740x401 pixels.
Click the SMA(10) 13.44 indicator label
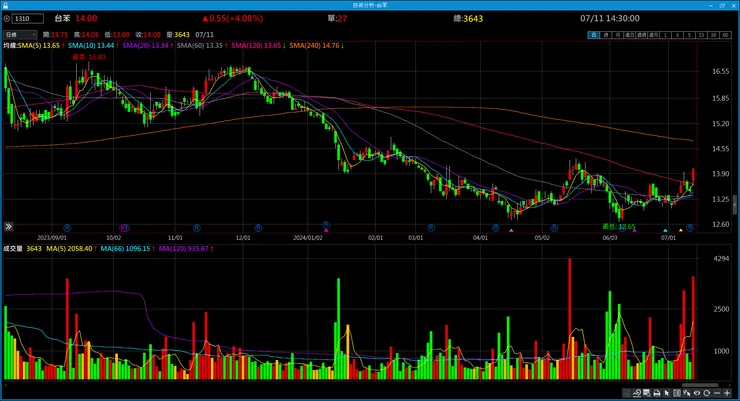93,46
